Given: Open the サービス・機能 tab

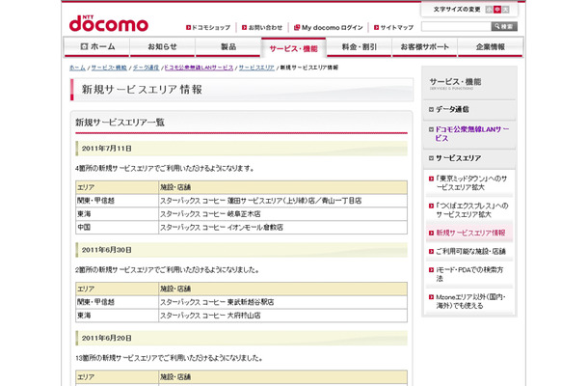Looking at the screenshot, I should pyautogui.click(x=294, y=48).
